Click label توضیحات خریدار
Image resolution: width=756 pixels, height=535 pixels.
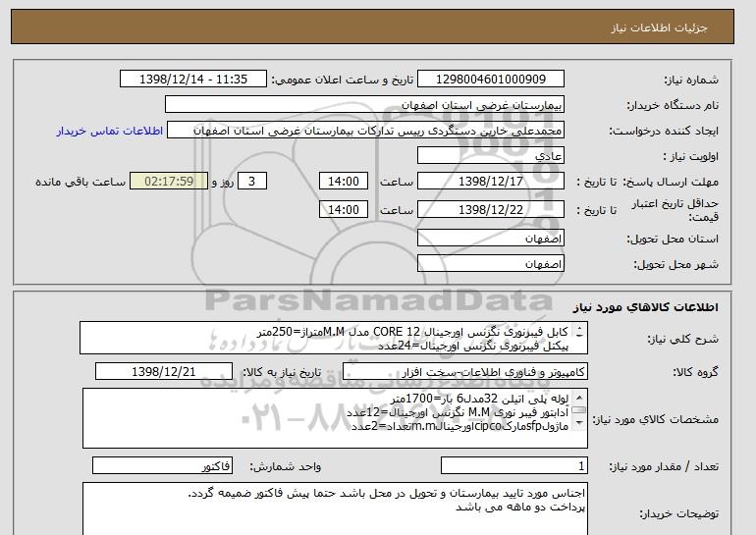(678, 513)
